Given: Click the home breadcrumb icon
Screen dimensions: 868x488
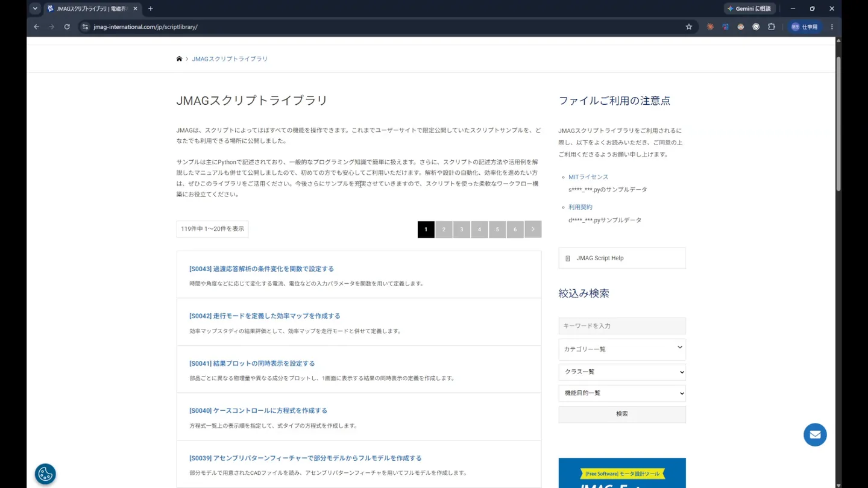Looking at the screenshot, I should click(x=179, y=59).
